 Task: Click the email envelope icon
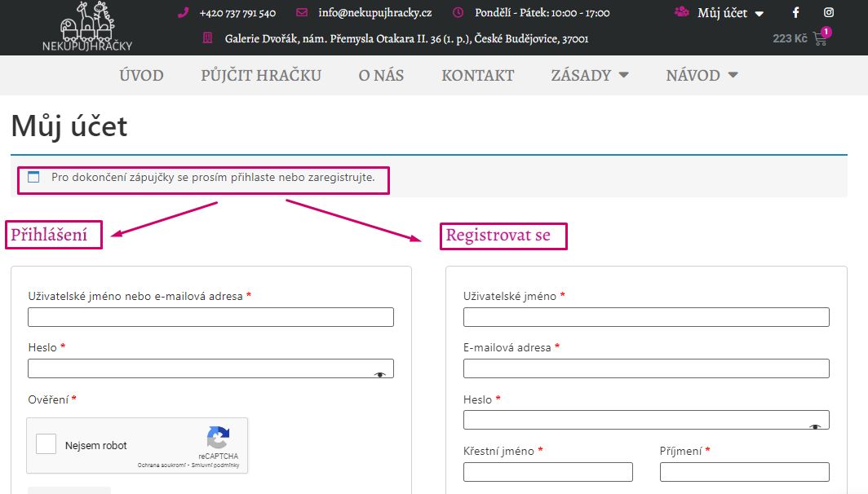coord(302,13)
